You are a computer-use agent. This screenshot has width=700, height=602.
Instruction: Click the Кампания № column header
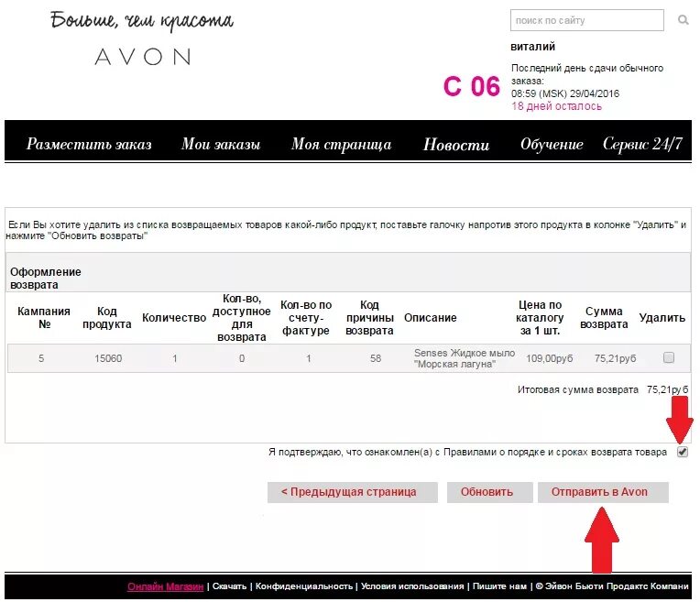tap(44, 318)
